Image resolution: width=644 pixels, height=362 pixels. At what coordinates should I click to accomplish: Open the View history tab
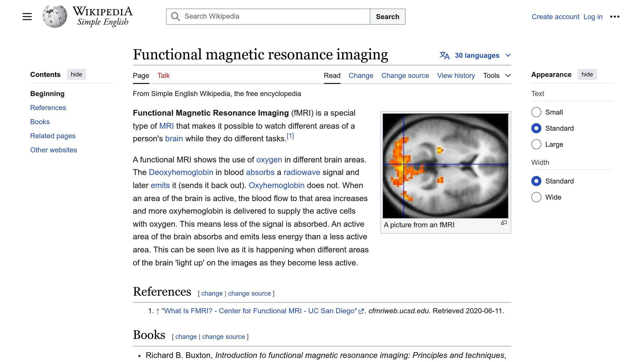click(x=456, y=75)
